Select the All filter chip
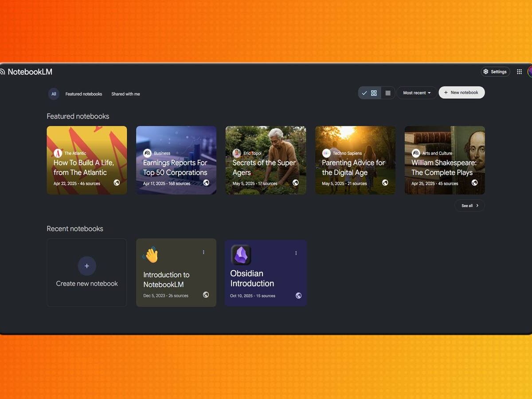532x399 pixels. click(x=54, y=94)
